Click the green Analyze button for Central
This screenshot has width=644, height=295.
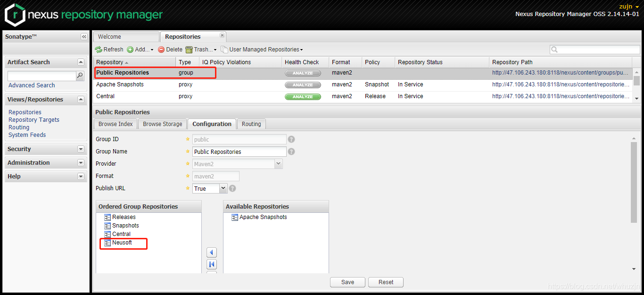pos(303,97)
